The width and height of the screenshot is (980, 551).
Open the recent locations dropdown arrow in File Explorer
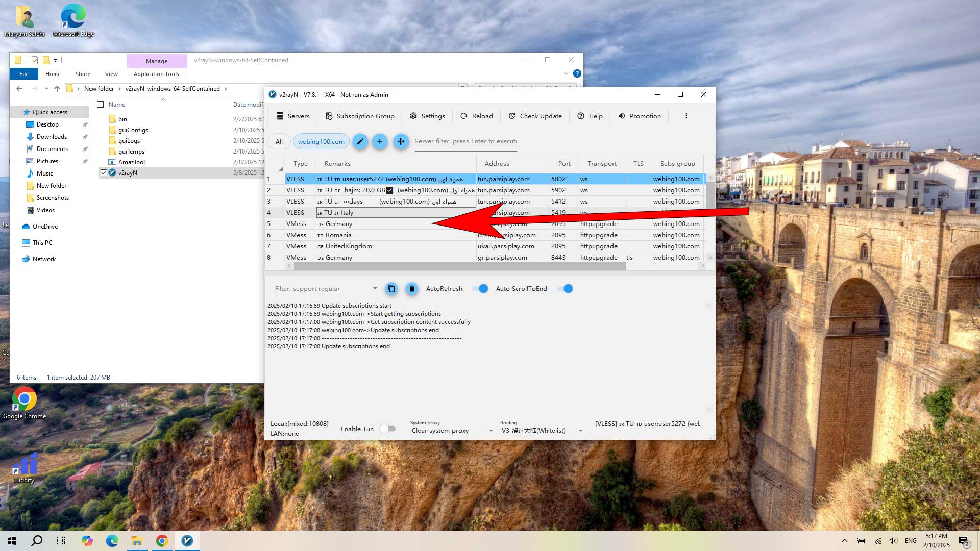pos(46,89)
